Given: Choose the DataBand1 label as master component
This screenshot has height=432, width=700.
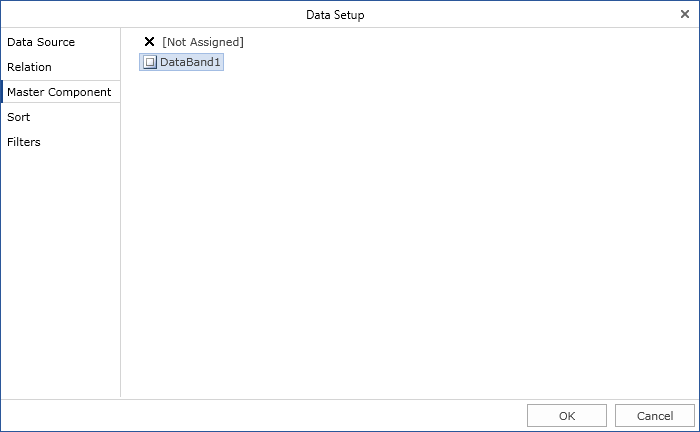Looking at the screenshot, I should click(190, 62).
